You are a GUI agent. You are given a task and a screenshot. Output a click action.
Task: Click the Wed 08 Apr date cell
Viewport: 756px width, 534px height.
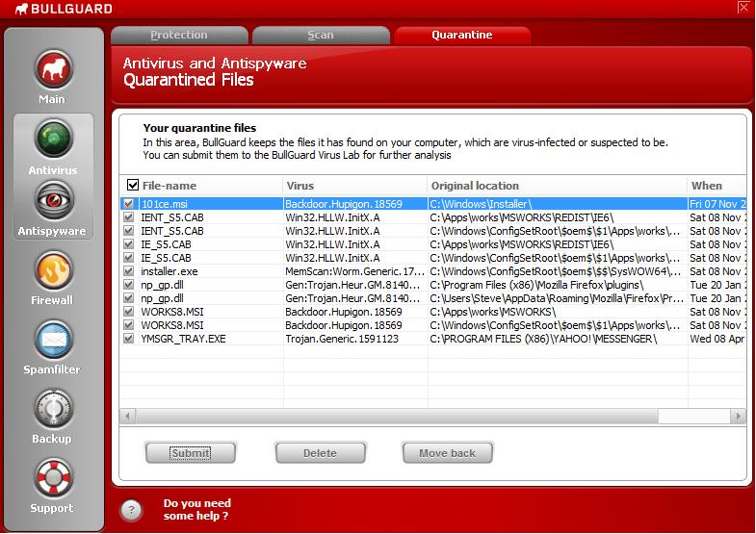[x=717, y=339]
